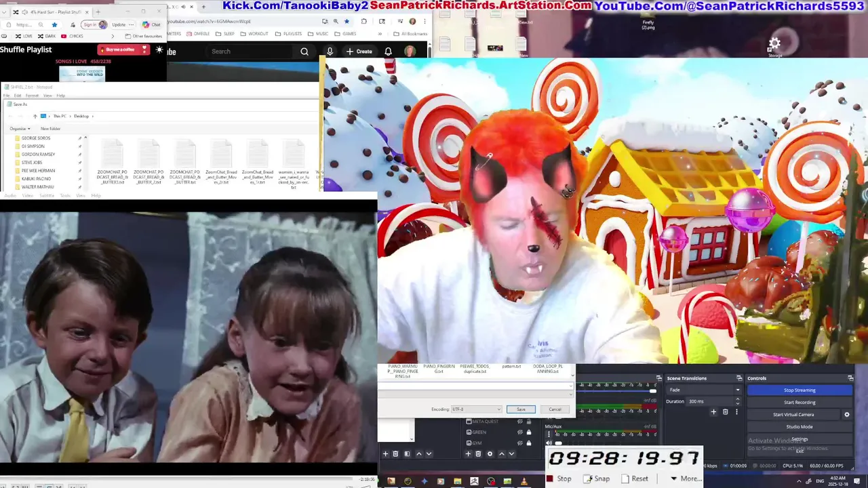The width and height of the screenshot is (868, 488).
Task: Open Virtual Camera settings gear in OBS Controls
Action: click(846, 415)
